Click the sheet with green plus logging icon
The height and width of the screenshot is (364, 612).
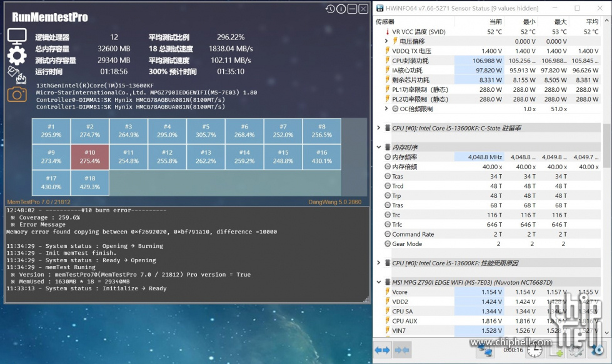pyautogui.click(x=556, y=351)
